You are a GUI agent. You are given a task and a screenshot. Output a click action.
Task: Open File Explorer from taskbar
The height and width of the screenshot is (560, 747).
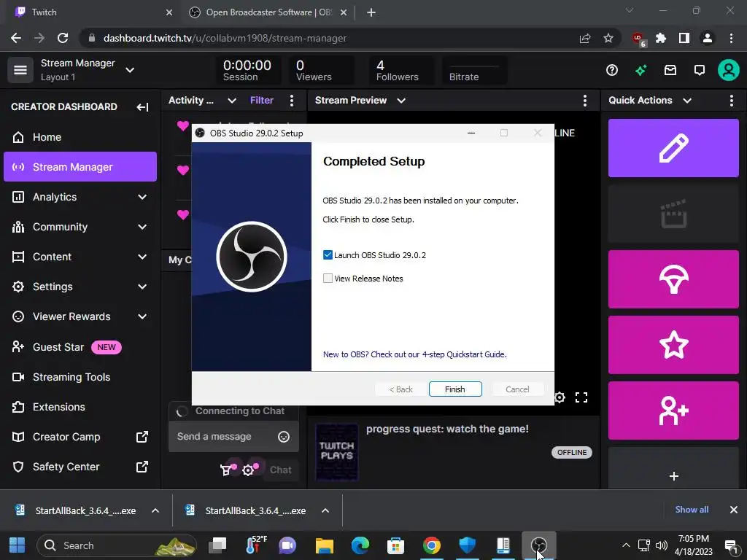pyautogui.click(x=325, y=545)
